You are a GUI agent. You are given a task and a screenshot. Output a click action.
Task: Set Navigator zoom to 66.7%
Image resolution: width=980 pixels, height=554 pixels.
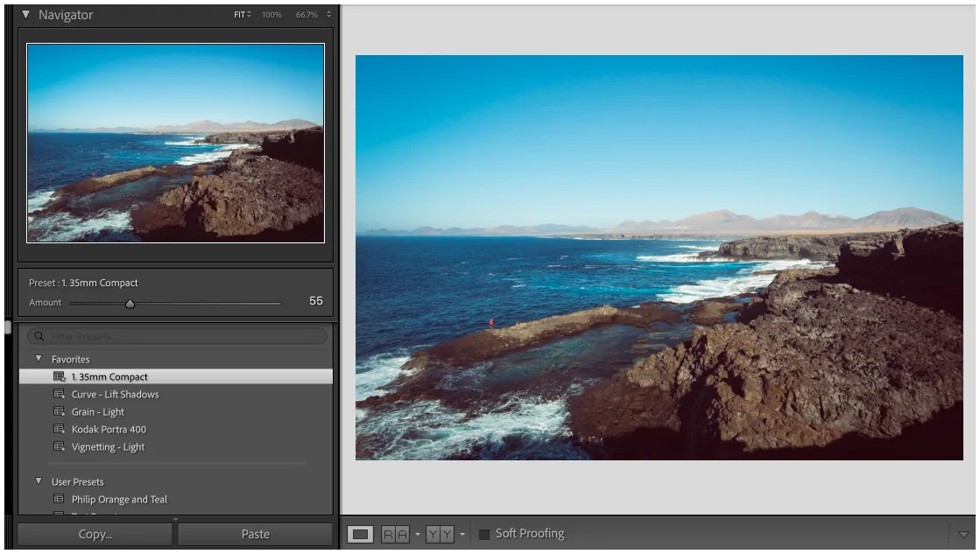[x=307, y=14]
